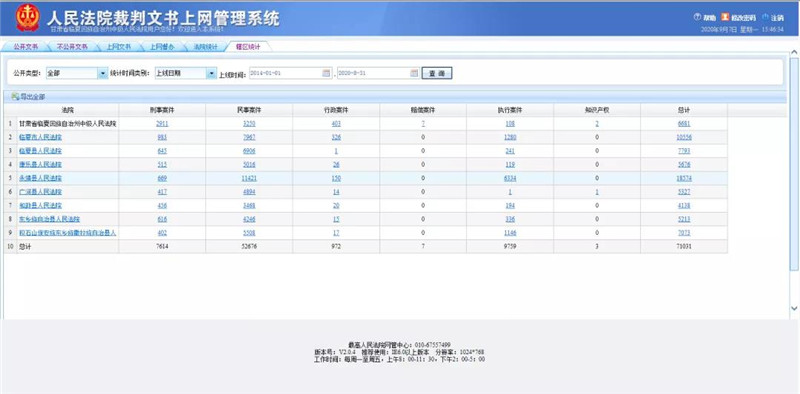
Task: Open the 和政县人民法院 court link
Action: 40,206
